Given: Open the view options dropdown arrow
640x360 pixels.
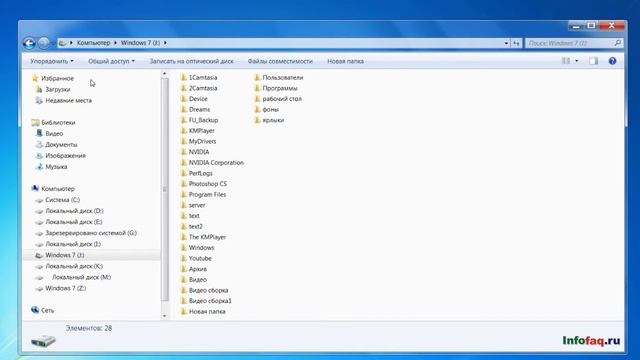Looking at the screenshot, I should (577, 61).
